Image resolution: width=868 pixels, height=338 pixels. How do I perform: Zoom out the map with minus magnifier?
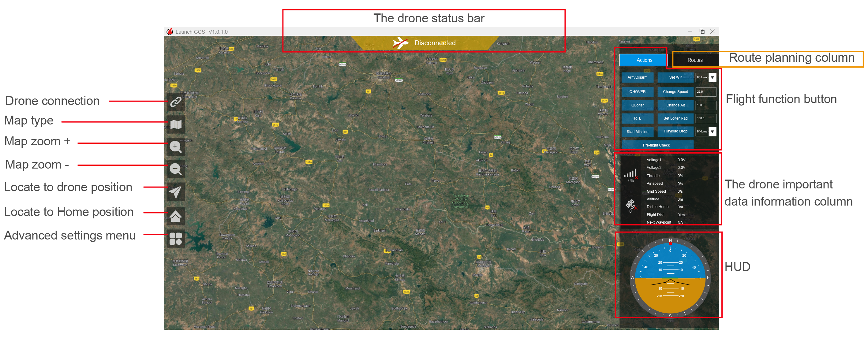pos(176,169)
